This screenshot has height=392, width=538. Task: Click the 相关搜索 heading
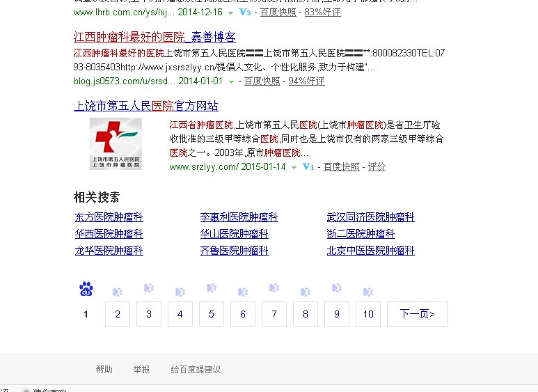tap(97, 197)
